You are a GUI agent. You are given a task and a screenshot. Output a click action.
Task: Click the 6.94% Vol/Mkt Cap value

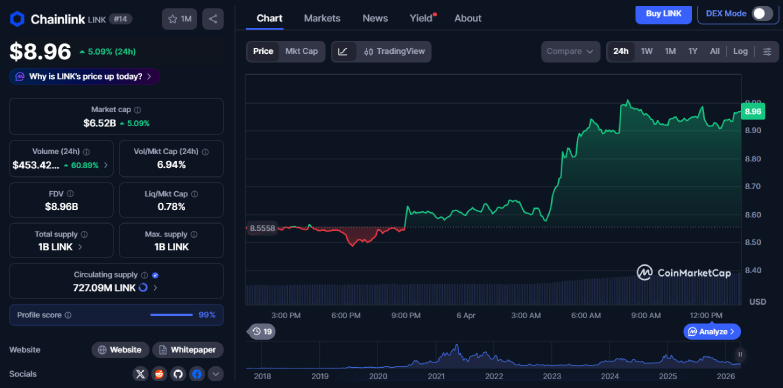[x=171, y=165]
